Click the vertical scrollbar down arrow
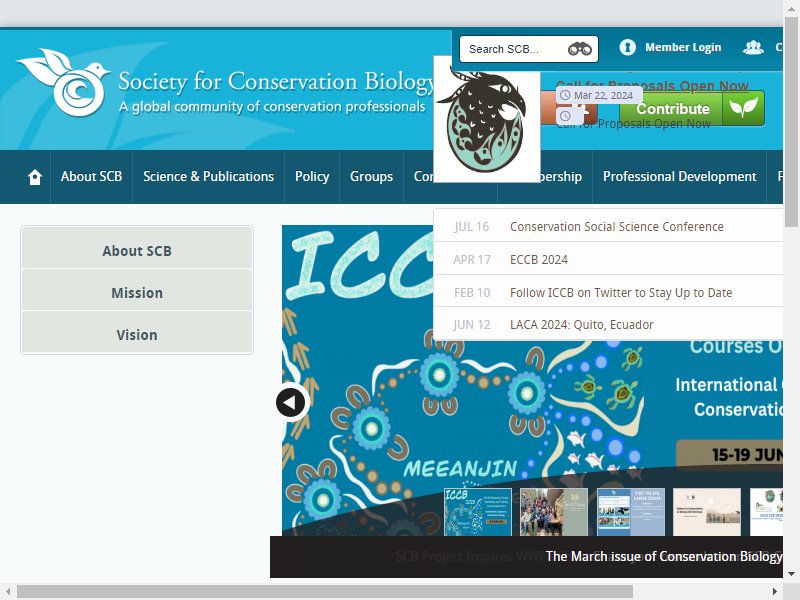800x600 pixels. pyautogui.click(x=791, y=574)
